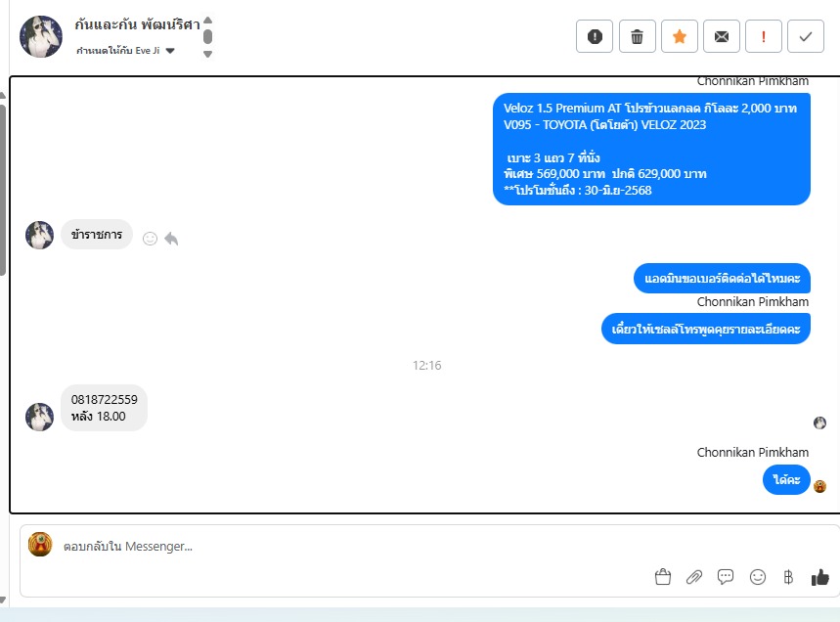Mark conversation done with checkmark button

(805, 36)
